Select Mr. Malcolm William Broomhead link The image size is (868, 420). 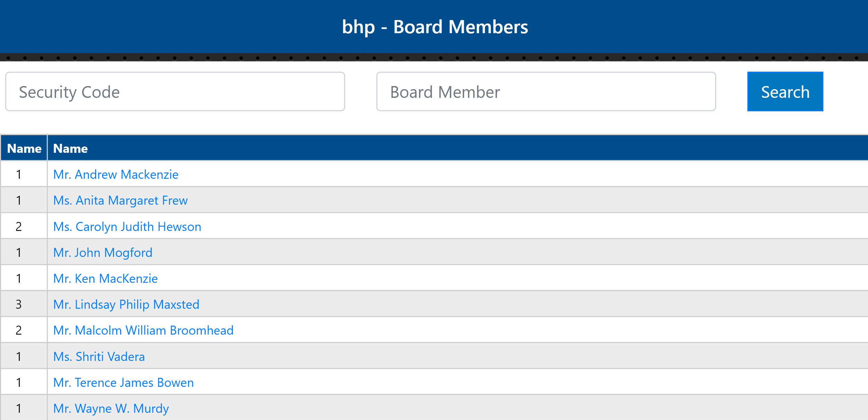pyautogui.click(x=143, y=330)
